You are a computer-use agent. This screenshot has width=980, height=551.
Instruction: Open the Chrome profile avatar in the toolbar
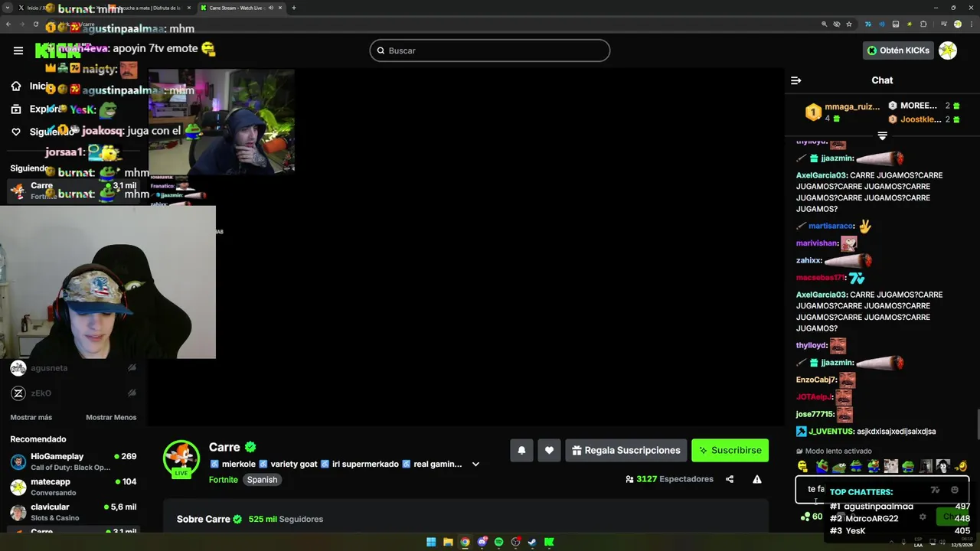pos(957,24)
